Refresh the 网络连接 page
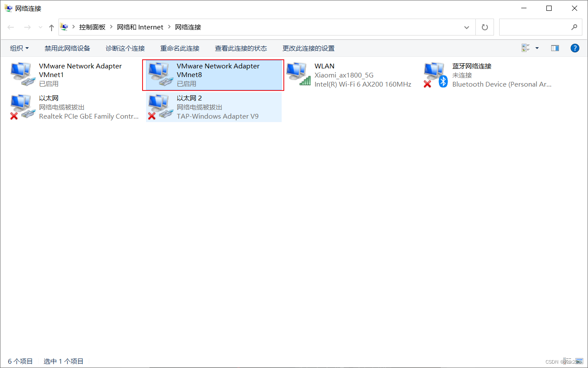The height and width of the screenshot is (368, 588). (x=484, y=27)
